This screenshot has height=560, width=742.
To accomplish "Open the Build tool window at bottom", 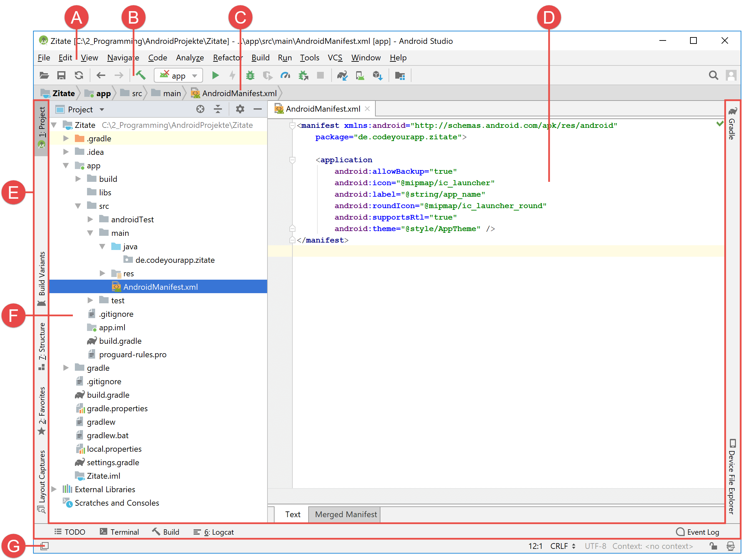I will point(166,532).
